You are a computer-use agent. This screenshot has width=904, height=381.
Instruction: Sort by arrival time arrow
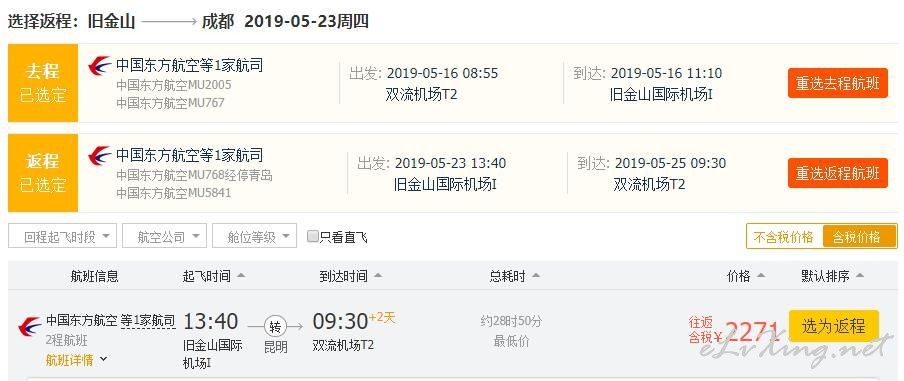378,276
